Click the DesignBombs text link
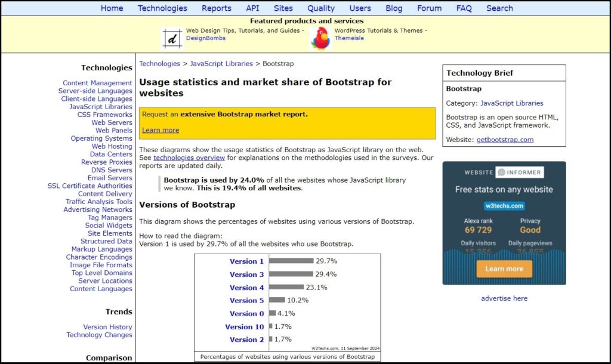 (x=206, y=38)
